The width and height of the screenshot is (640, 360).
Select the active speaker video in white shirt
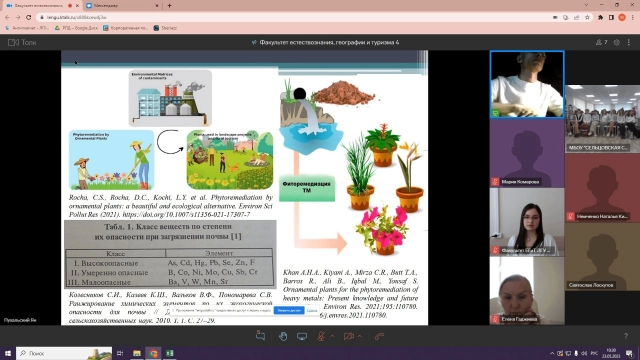click(x=527, y=84)
